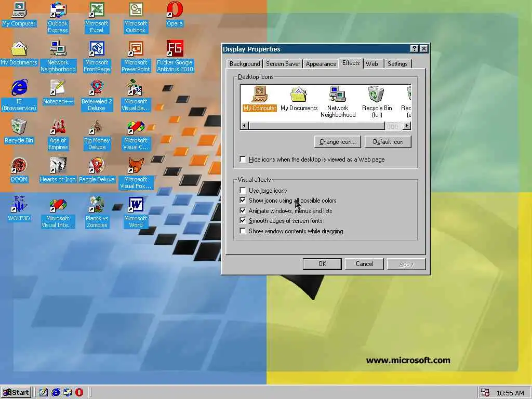Select Microsoft Excel desktop shortcut
The width and height of the screenshot is (532, 399).
(97, 18)
